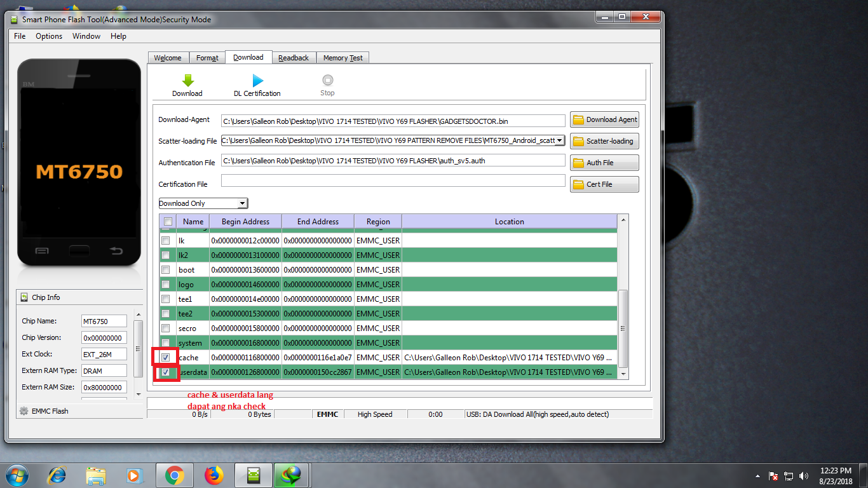868x488 pixels.
Task: Click the Download-Agent path field
Action: pyautogui.click(x=393, y=121)
